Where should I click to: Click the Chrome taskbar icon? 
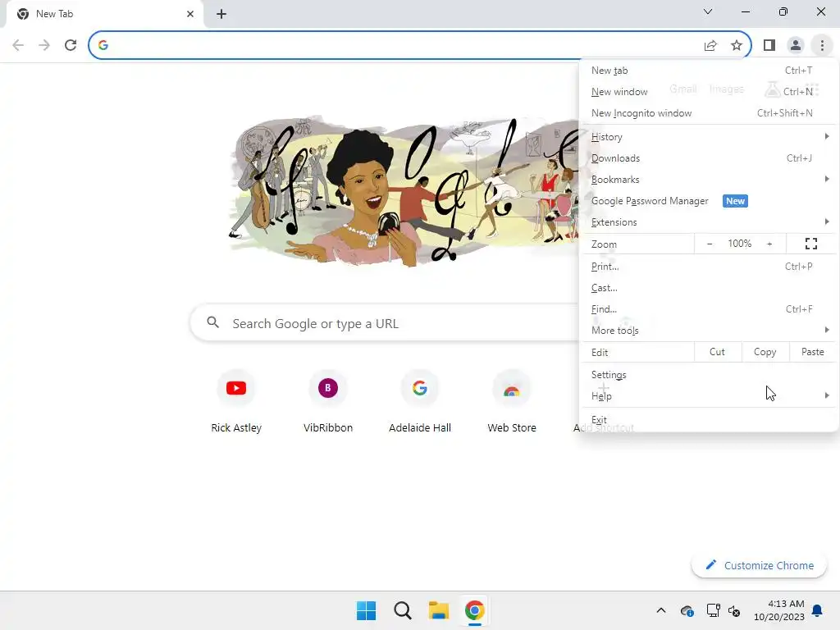[x=475, y=610]
